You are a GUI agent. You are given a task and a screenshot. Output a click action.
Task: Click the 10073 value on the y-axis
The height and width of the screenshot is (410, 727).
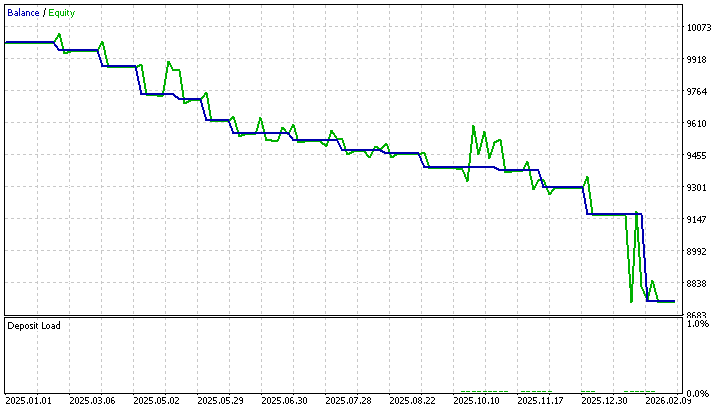click(x=699, y=27)
